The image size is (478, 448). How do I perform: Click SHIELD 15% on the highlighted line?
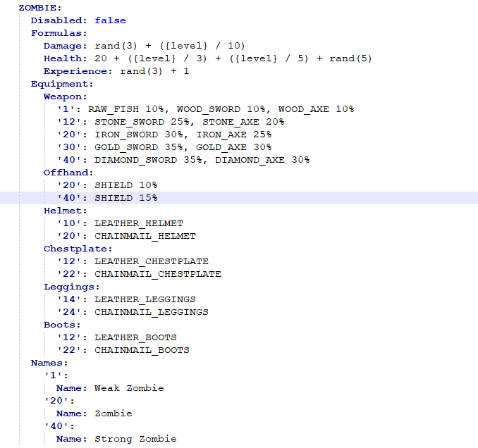(126, 198)
